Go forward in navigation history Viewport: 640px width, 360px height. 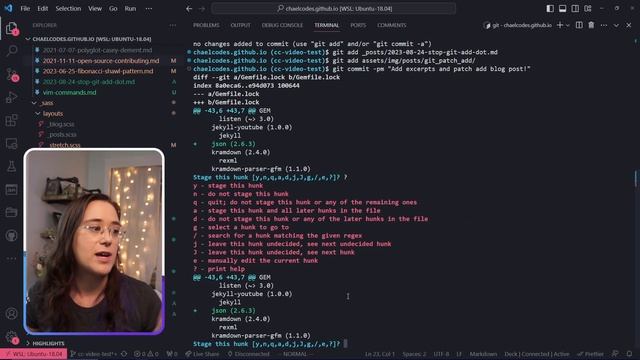tap(202, 8)
